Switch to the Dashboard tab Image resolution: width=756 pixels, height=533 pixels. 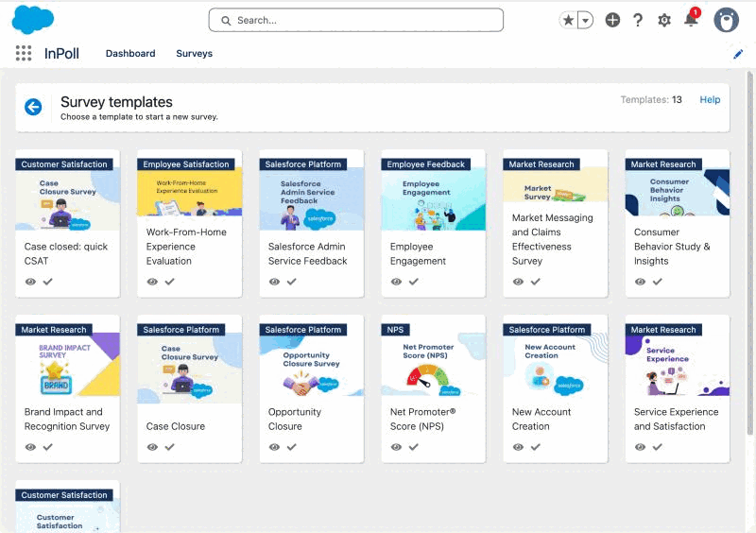tap(130, 54)
